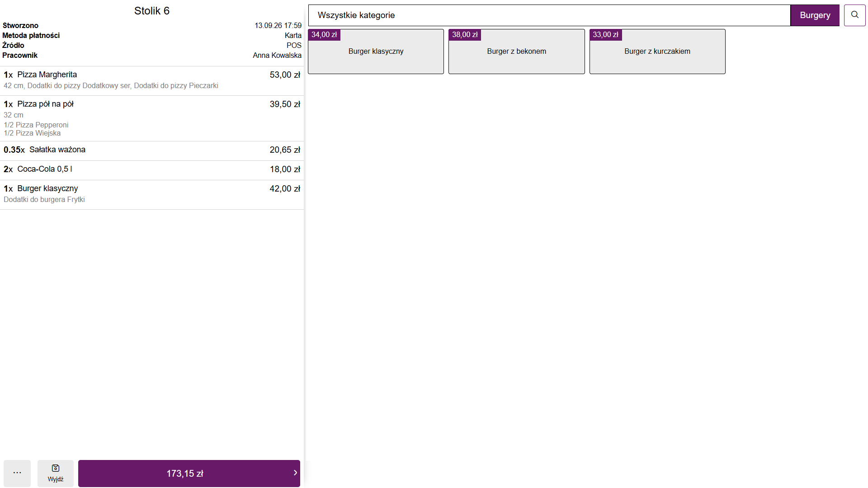Add Burger z kurczakiem product tile
Viewport: 868px width, 488px height.
pyautogui.click(x=657, y=52)
